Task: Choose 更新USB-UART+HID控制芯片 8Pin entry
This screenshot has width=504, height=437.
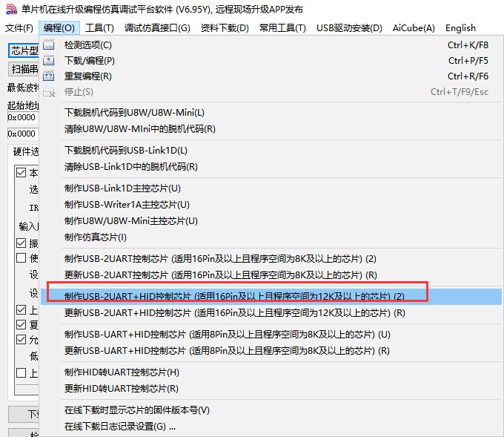Action: (271, 350)
